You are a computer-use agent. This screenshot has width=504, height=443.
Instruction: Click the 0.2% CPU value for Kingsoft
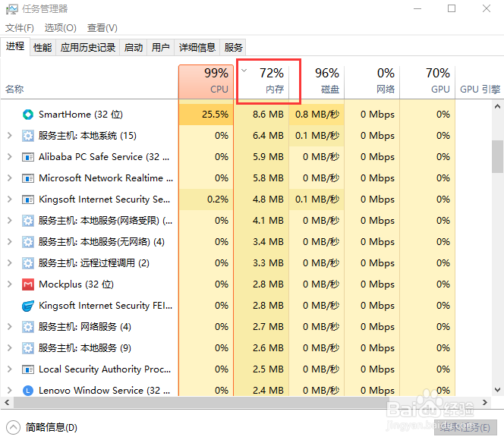pos(218,200)
